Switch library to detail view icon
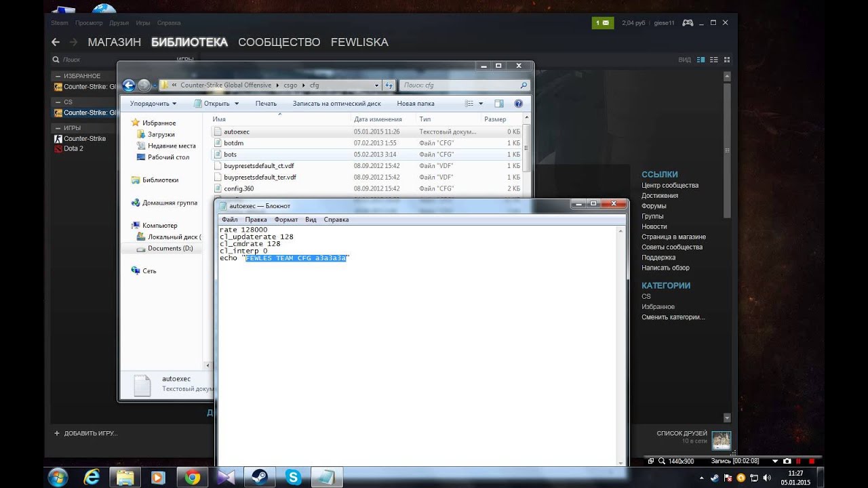 (x=701, y=60)
